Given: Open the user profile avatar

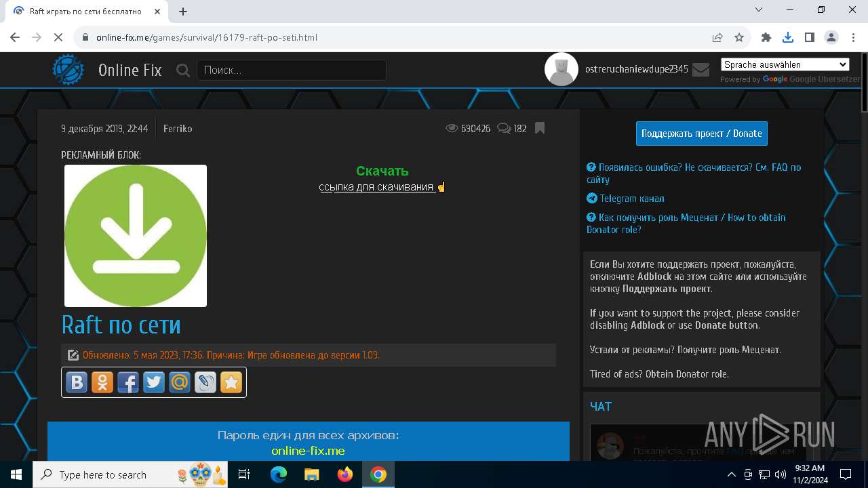Looking at the screenshot, I should [x=561, y=69].
